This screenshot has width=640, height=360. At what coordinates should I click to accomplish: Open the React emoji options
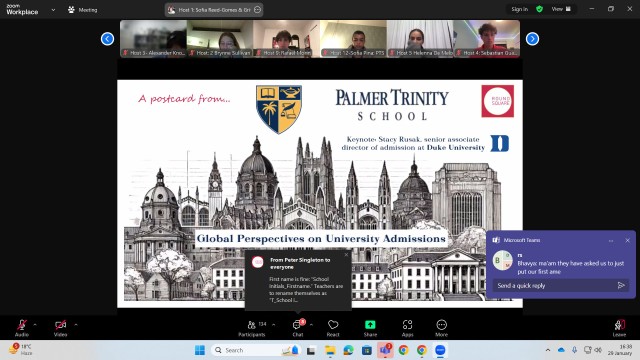click(333, 328)
